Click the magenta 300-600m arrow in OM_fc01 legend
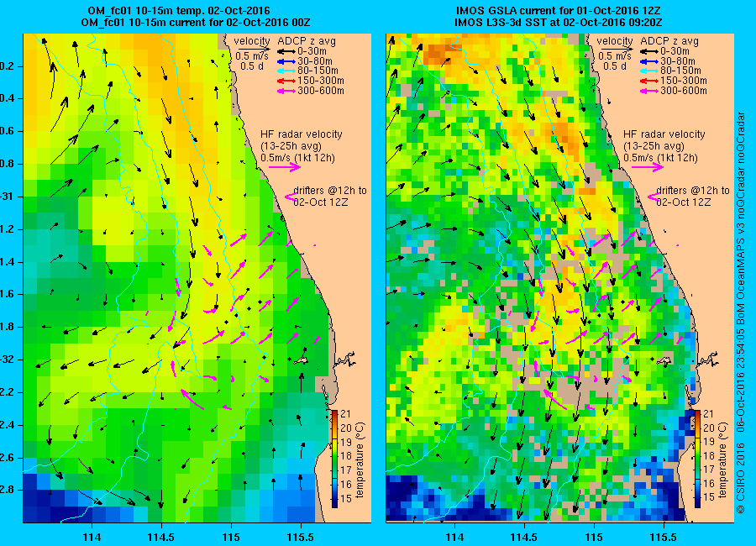Screen dimensions: 756x546 286,91
